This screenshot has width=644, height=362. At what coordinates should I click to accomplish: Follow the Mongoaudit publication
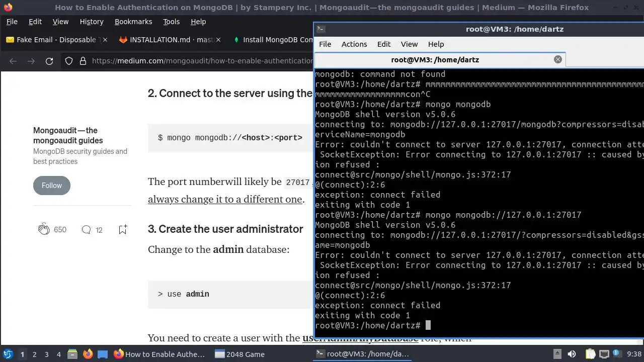click(x=52, y=186)
